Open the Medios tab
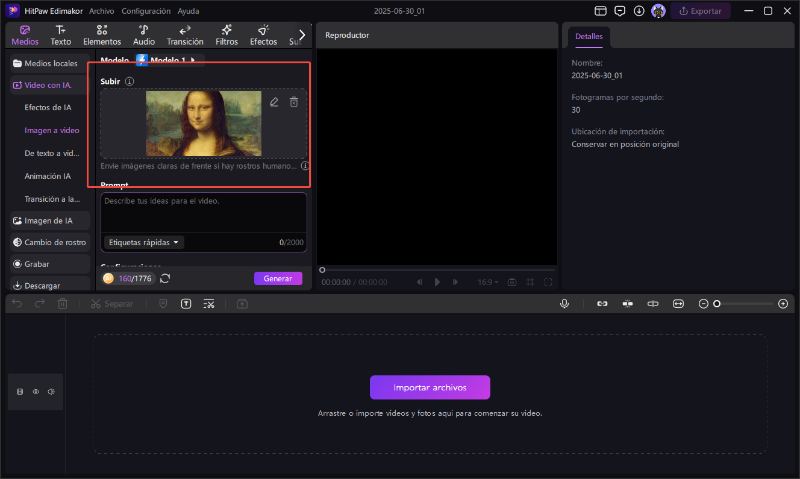The width and height of the screenshot is (800, 479). tap(24, 35)
